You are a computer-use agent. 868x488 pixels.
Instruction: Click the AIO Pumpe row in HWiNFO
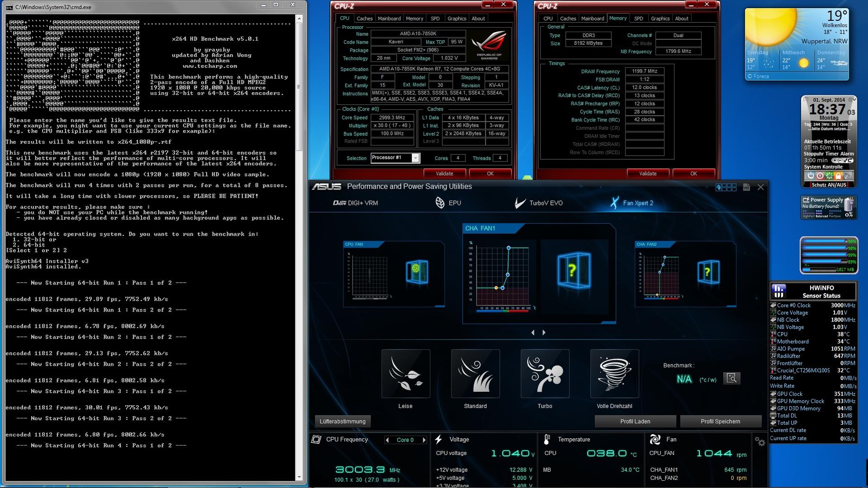(813, 349)
